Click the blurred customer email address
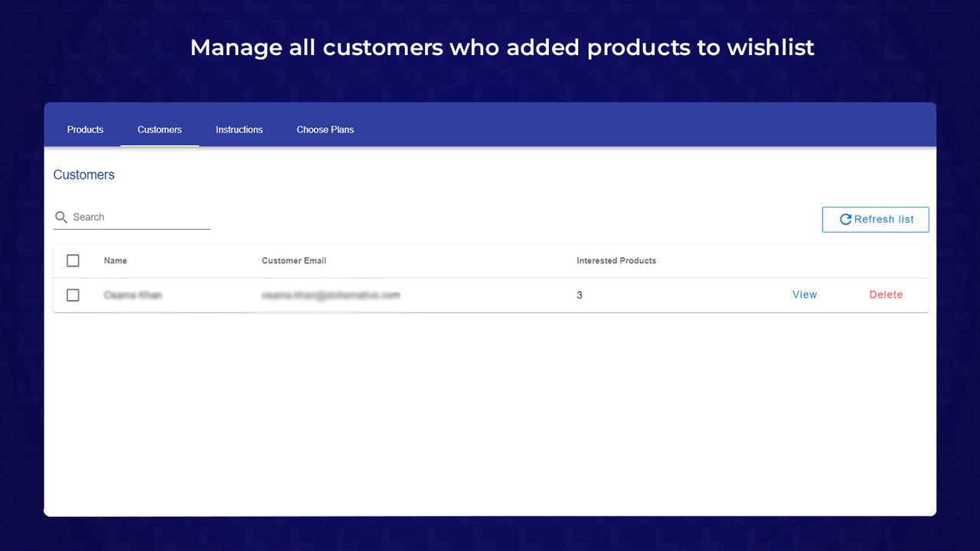Image resolution: width=980 pixels, height=551 pixels. tap(331, 295)
